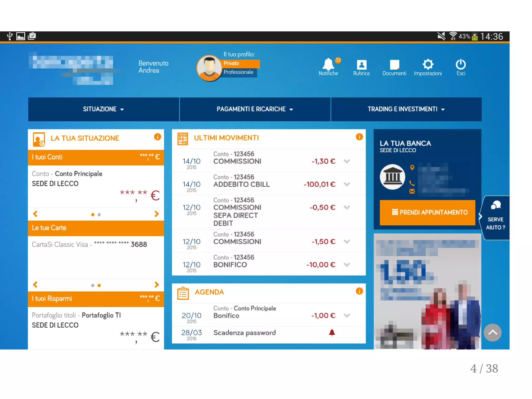The height and width of the screenshot is (399, 532).
Task: Select second page dot under Conto Principale
Action: 99,215
